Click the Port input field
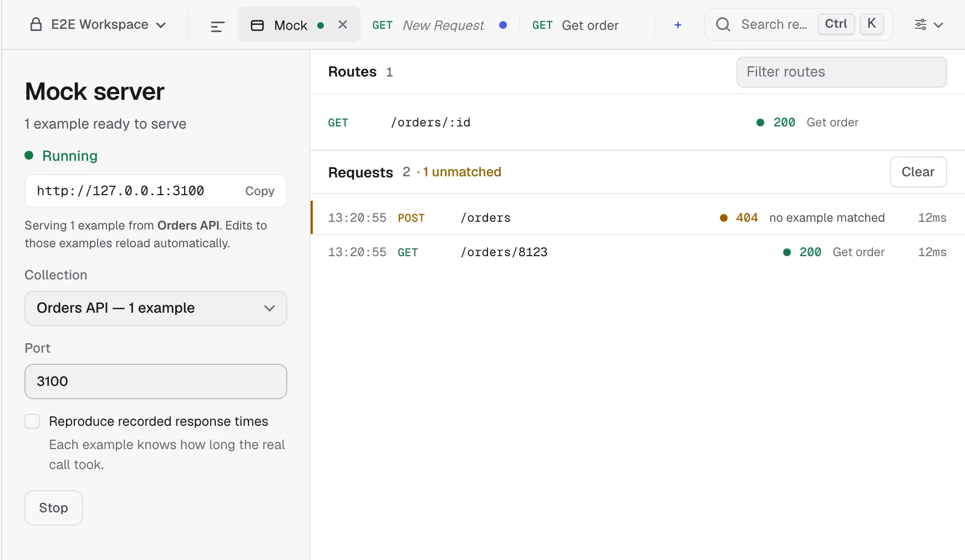Screen dimensions: 965x560 [156, 381]
